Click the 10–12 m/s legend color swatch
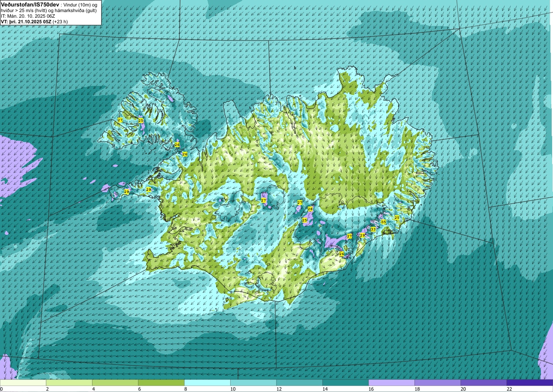Screen dimensions: 553x392 [254, 383]
